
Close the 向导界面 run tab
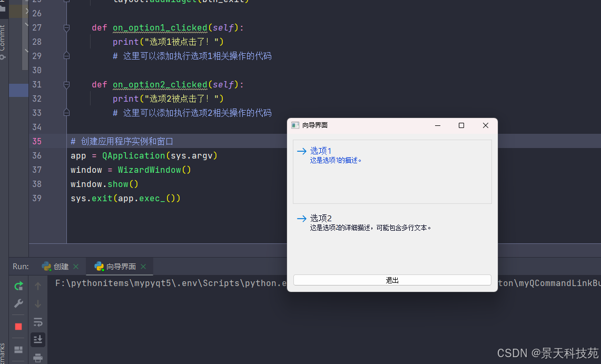coord(143,267)
